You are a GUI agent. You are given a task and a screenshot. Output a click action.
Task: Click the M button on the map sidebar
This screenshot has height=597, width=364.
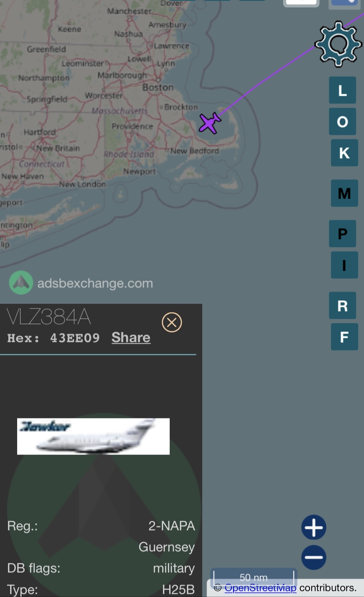point(344,193)
